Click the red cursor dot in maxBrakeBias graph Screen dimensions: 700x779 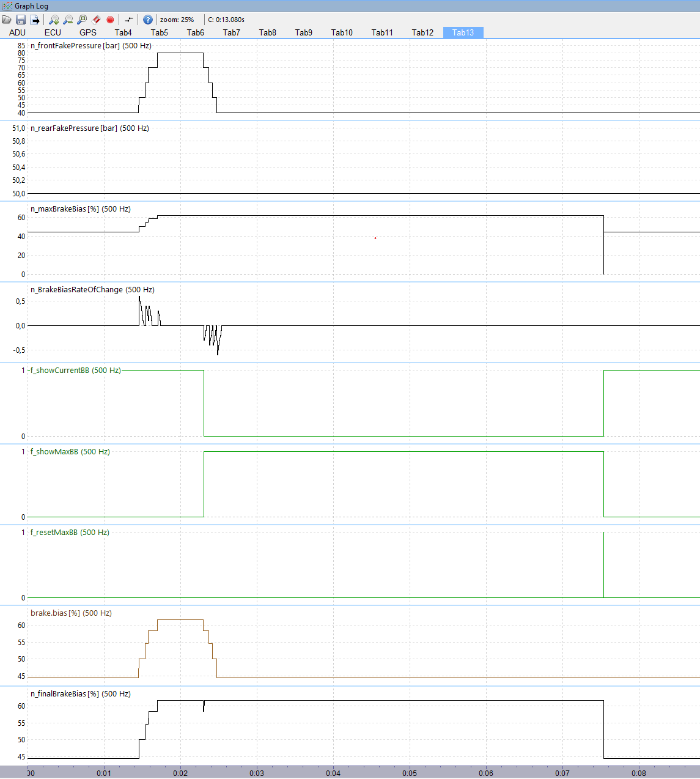tap(375, 238)
